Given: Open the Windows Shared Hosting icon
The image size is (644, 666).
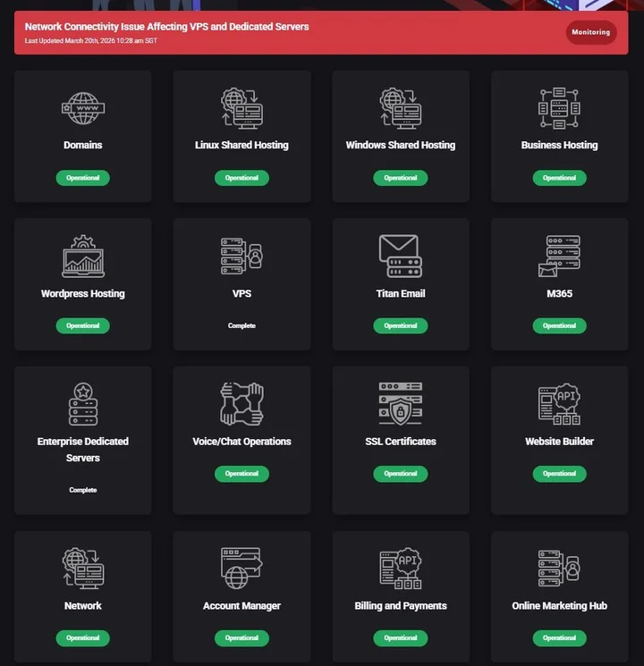Looking at the screenshot, I should 401,108.
